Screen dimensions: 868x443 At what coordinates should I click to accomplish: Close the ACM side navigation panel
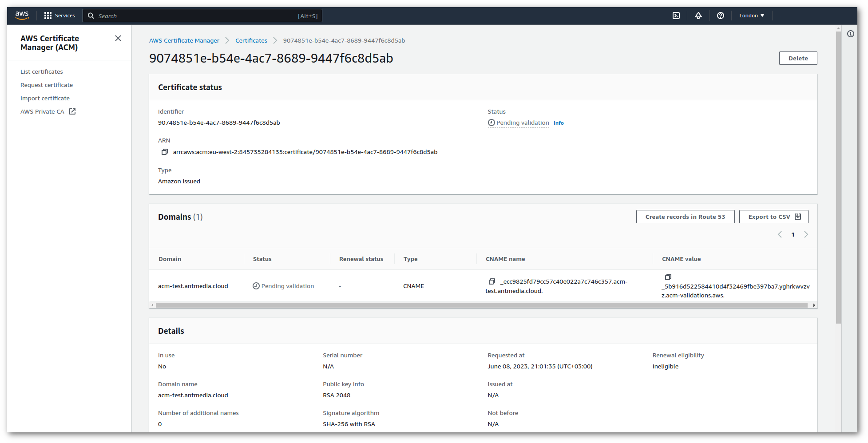(x=118, y=38)
